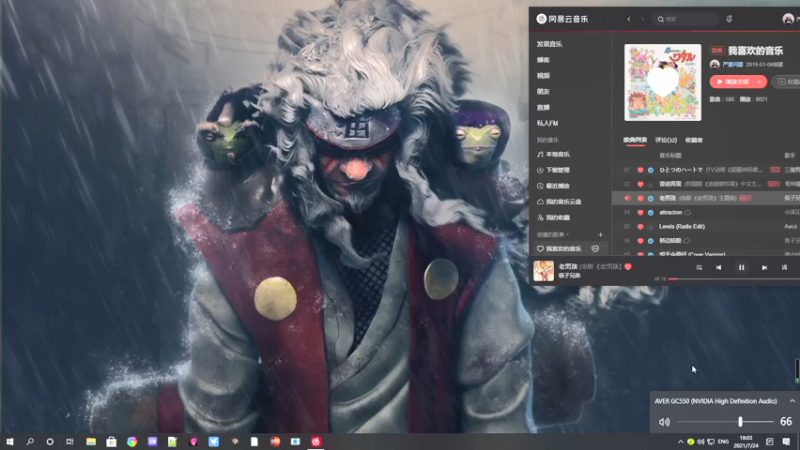Screen dimensions: 800x450
Task: Switch to the 评论(32) tab
Action: 666,140
